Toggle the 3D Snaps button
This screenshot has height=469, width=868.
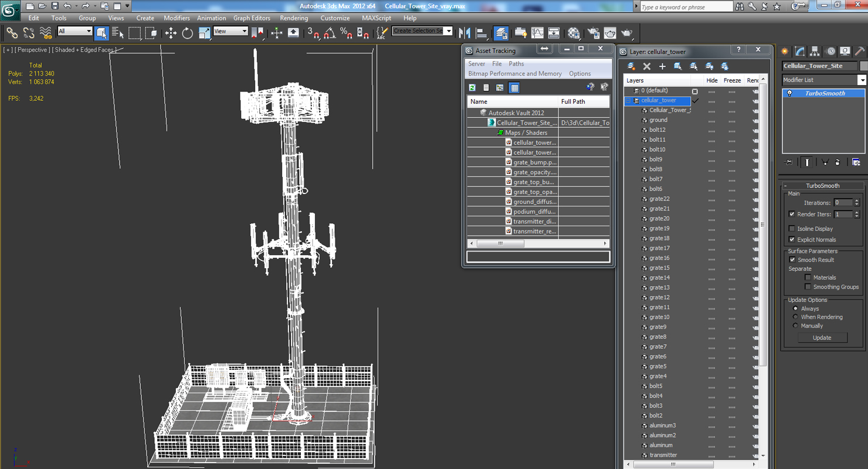pyautogui.click(x=313, y=33)
